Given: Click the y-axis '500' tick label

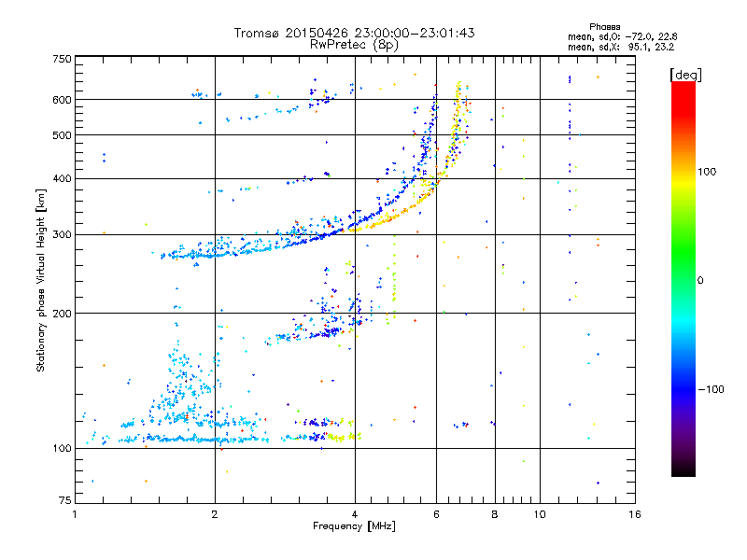Looking at the screenshot, I should (x=62, y=135).
